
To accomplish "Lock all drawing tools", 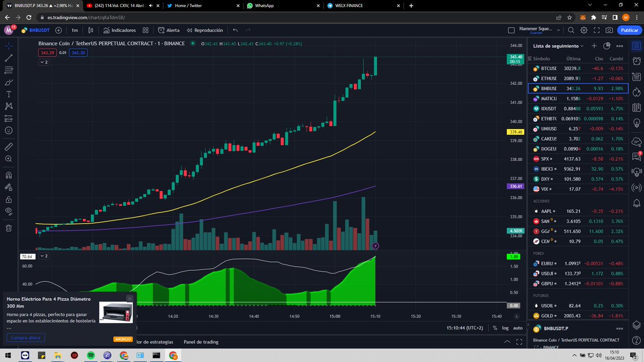I will pos(9,199).
